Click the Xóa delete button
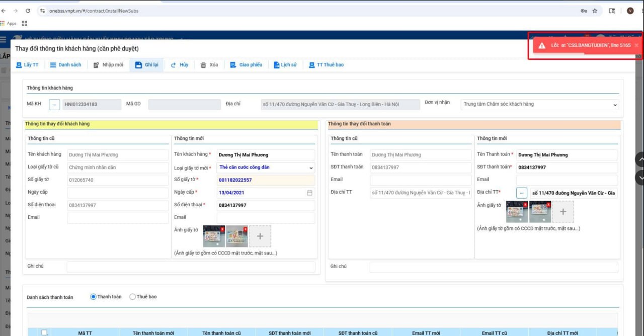Image resolution: width=644 pixels, height=336 pixels. click(209, 65)
